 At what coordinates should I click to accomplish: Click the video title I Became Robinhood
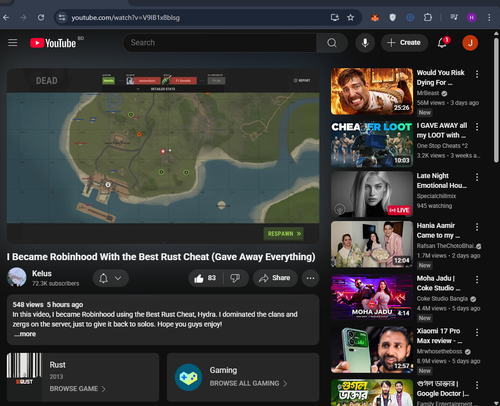[x=161, y=257]
